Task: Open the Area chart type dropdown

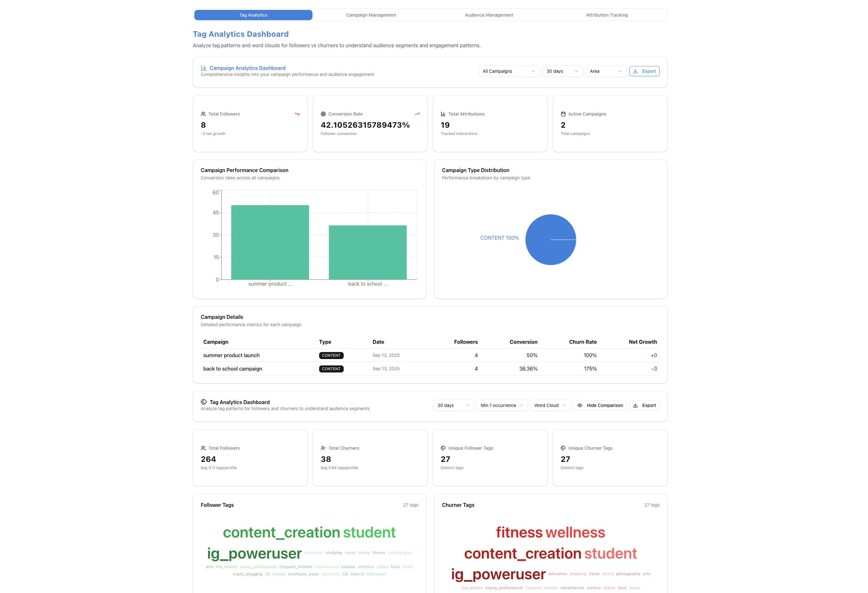Action: click(605, 71)
